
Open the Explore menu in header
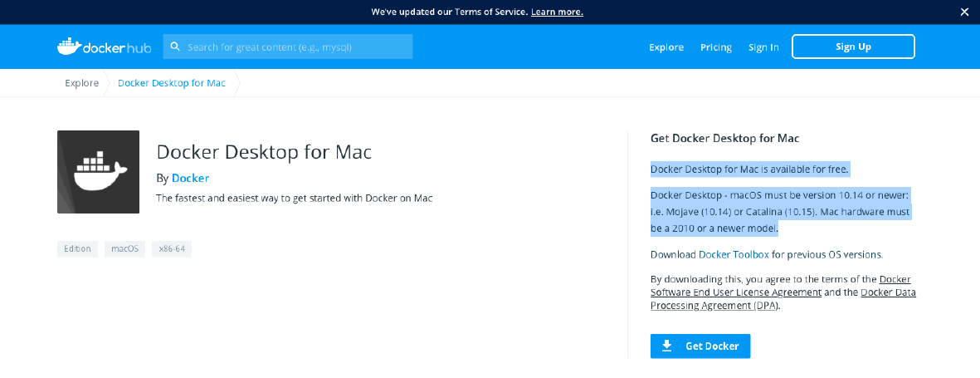coord(666,47)
